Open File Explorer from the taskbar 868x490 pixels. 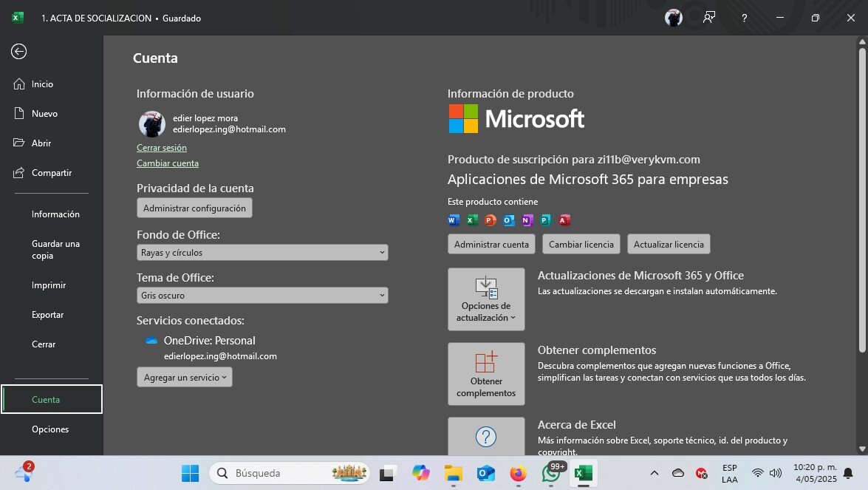[x=454, y=474]
